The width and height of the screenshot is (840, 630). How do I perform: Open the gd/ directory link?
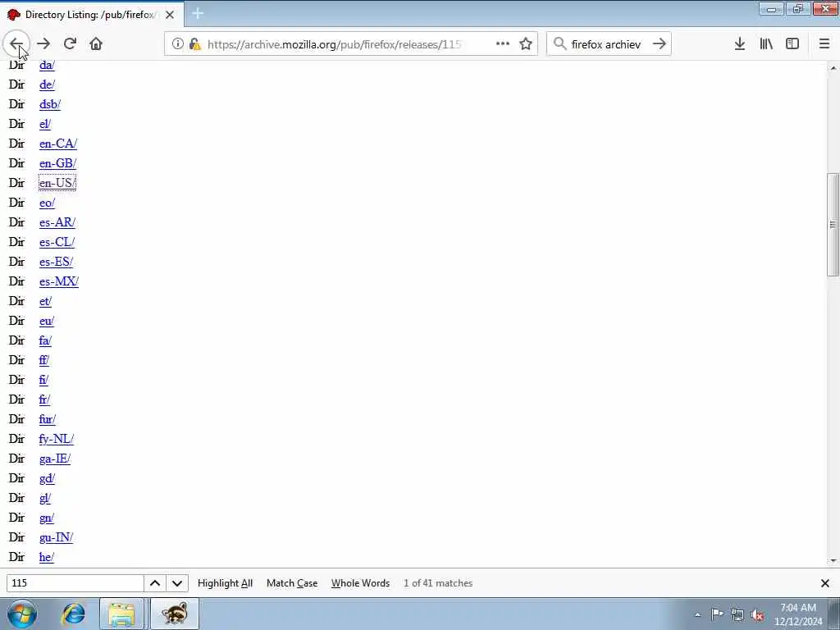(x=47, y=478)
